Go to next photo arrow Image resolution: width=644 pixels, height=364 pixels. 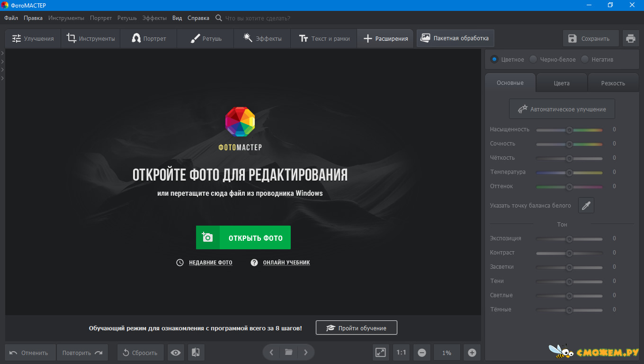click(306, 352)
